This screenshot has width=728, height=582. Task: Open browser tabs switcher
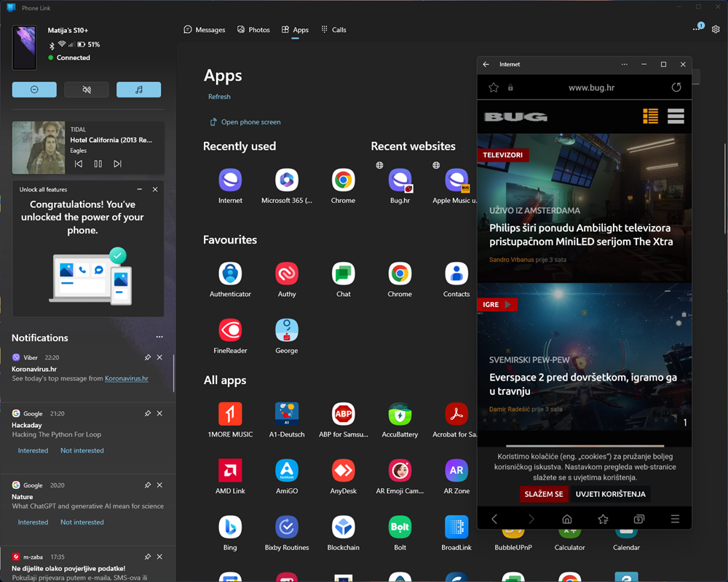pos(639,519)
